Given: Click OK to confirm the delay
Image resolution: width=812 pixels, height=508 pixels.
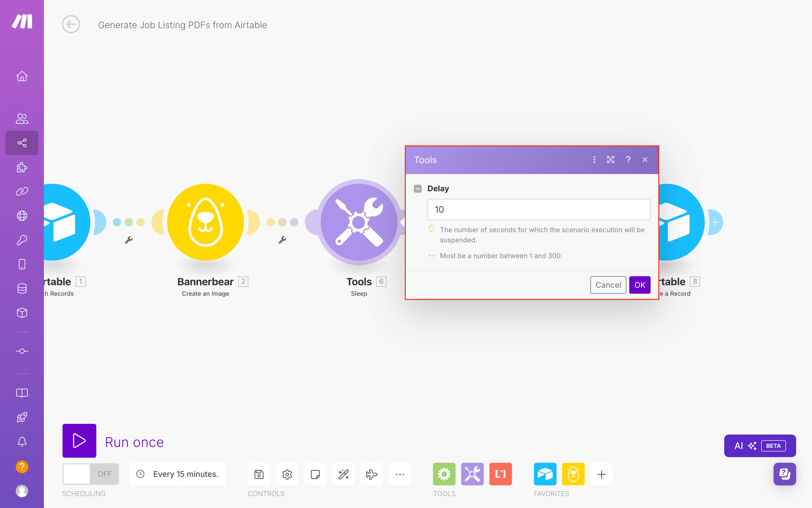Looking at the screenshot, I should (x=639, y=285).
